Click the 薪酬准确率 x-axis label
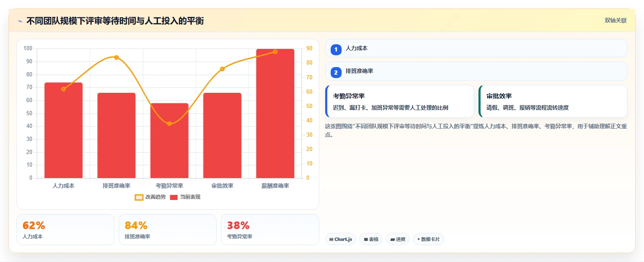This screenshot has height=262, width=644. pos(275,186)
